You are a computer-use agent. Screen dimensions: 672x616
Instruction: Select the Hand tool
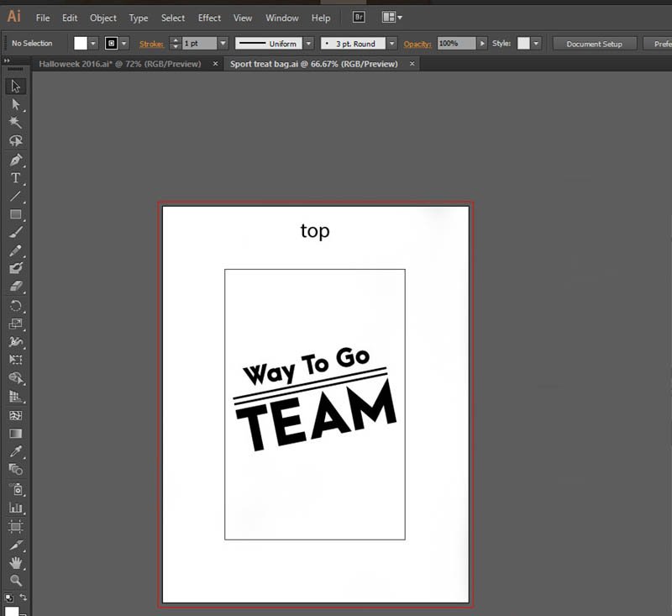[x=15, y=562]
